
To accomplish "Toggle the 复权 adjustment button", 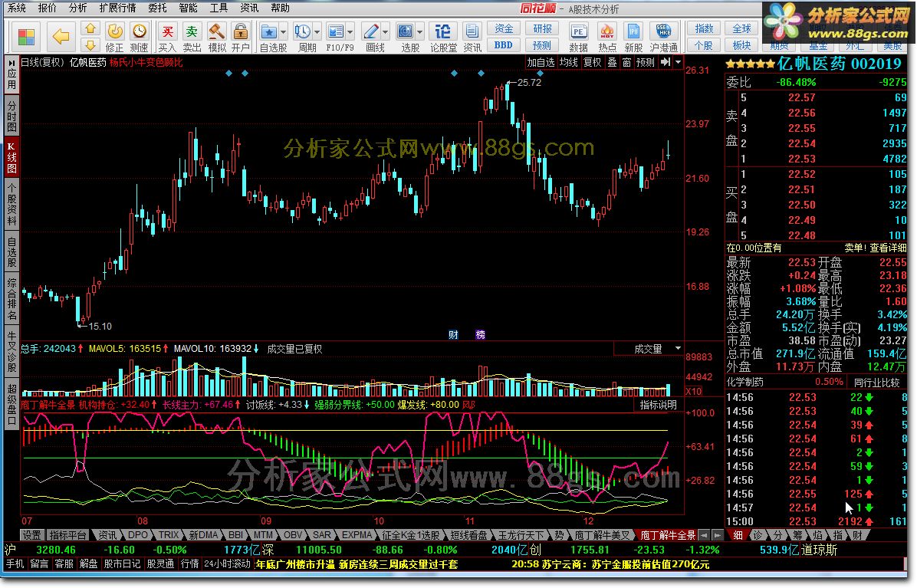I will pyautogui.click(x=593, y=62).
